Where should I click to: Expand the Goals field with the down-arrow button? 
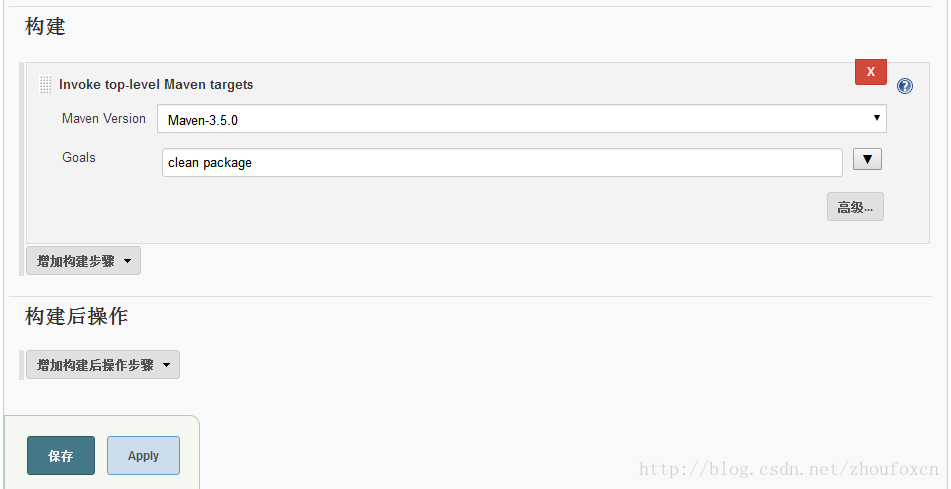tap(867, 160)
